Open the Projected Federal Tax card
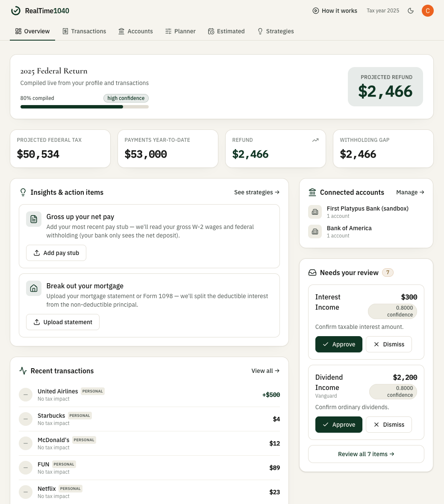This screenshot has height=504, width=444. point(60,149)
